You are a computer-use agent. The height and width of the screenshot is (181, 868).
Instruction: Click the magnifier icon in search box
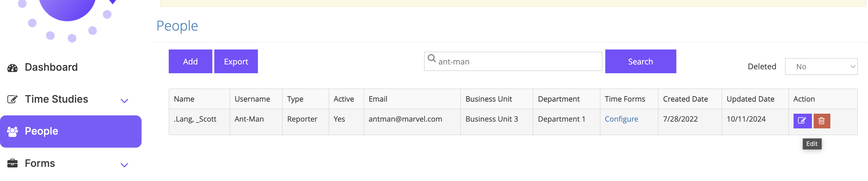click(x=432, y=58)
